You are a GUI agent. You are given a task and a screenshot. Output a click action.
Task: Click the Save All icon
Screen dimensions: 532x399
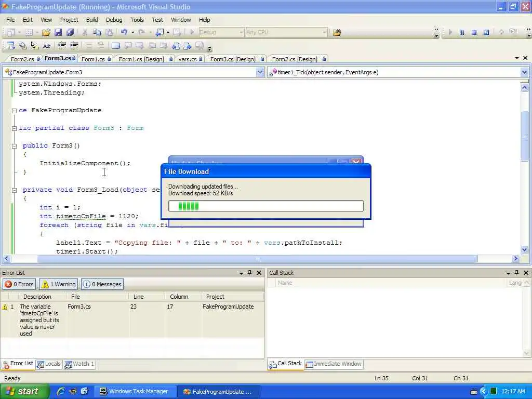click(x=70, y=32)
